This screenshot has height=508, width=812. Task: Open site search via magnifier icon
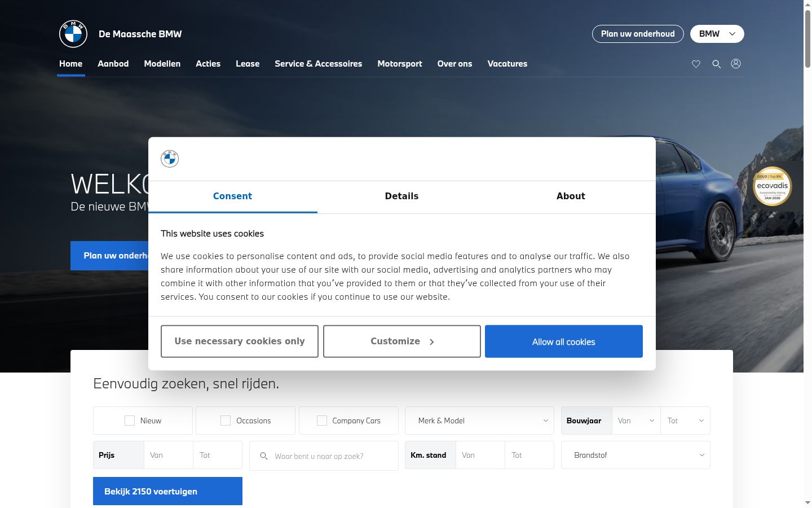(x=716, y=64)
